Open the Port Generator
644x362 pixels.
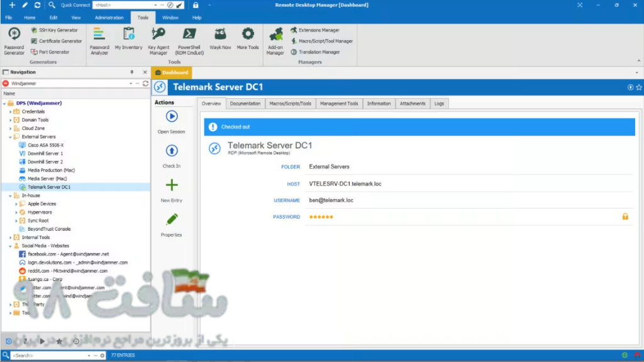(x=50, y=52)
